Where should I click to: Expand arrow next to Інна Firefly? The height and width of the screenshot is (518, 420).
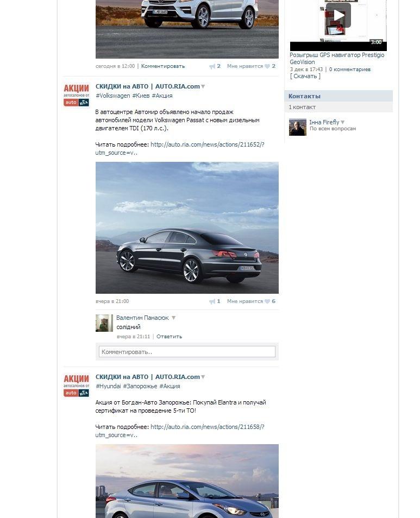tap(343, 122)
